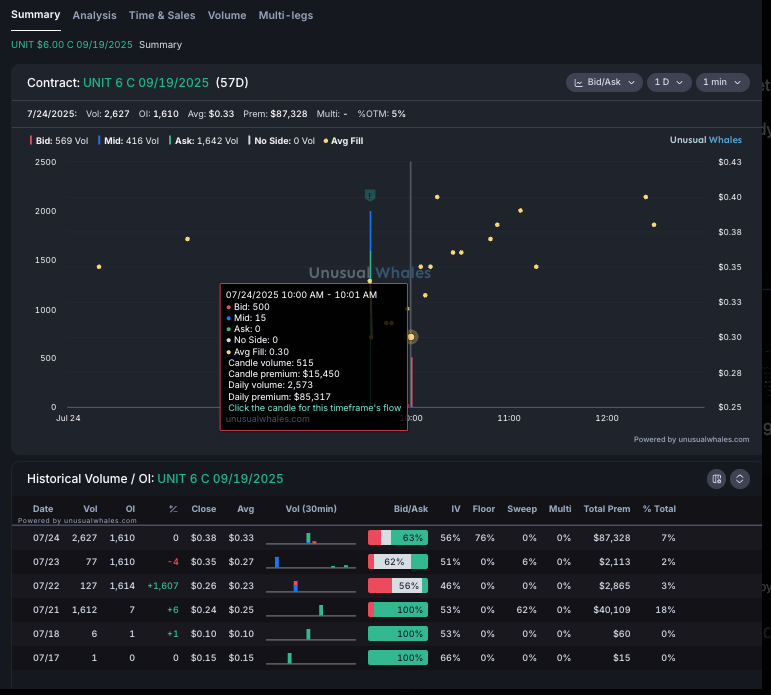Click the 07/23 Vol (30min) sparkline
The image size is (771, 695).
pyautogui.click(x=311, y=562)
